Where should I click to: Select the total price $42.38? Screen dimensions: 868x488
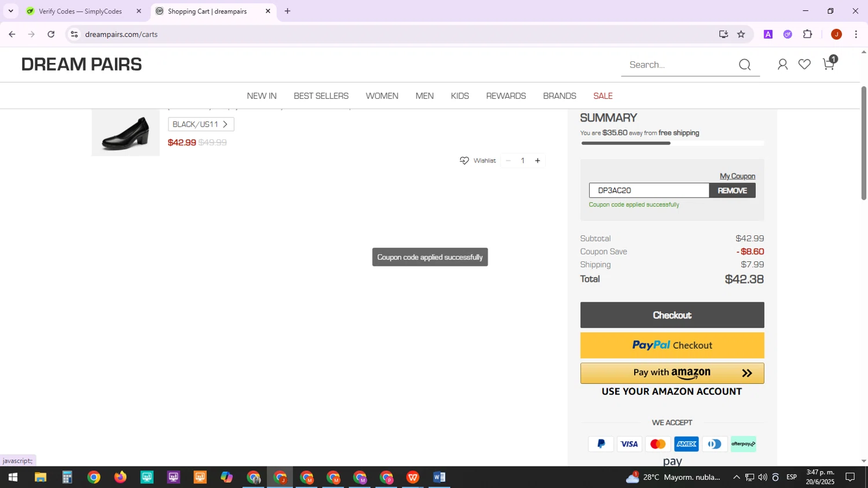click(x=744, y=279)
